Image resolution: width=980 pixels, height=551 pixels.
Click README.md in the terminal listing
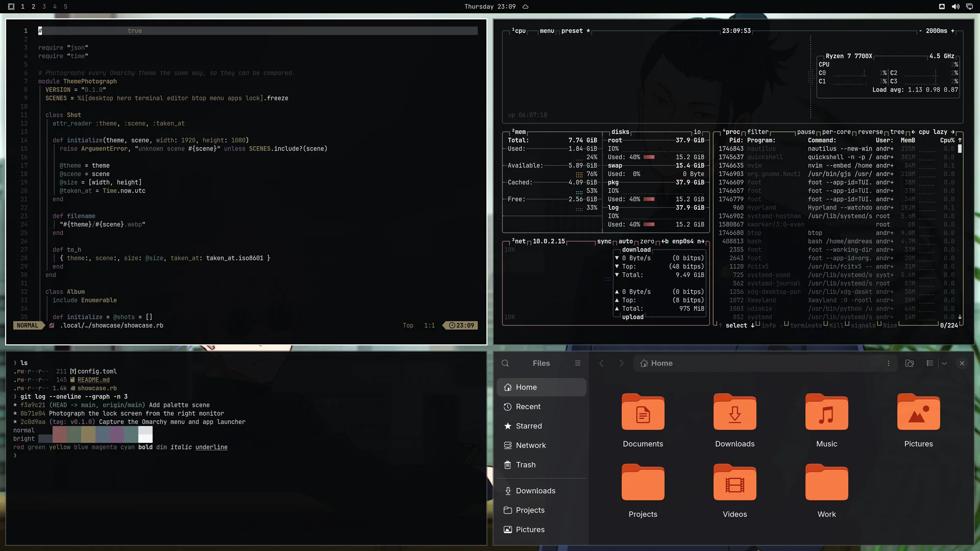pyautogui.click(x=93, y=380)
